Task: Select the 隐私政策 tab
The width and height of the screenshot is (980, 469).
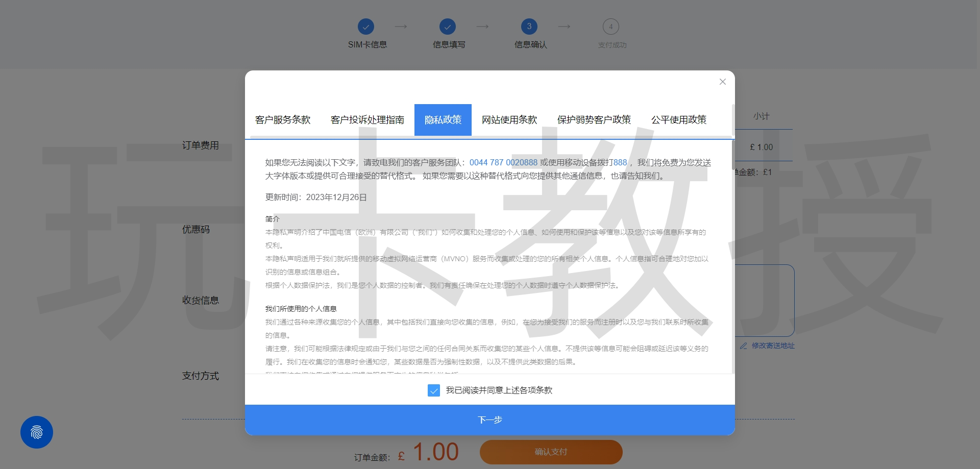Action: (x=443, y=119)
